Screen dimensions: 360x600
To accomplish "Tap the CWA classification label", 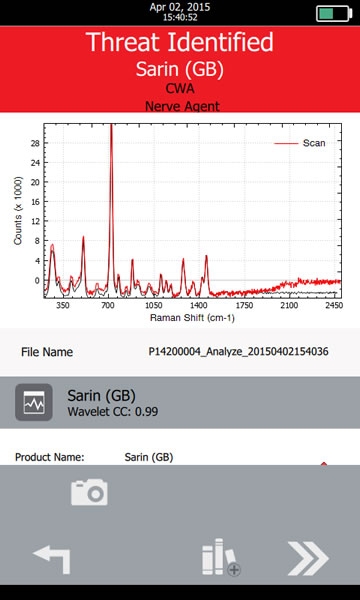I will click(180, 88).
